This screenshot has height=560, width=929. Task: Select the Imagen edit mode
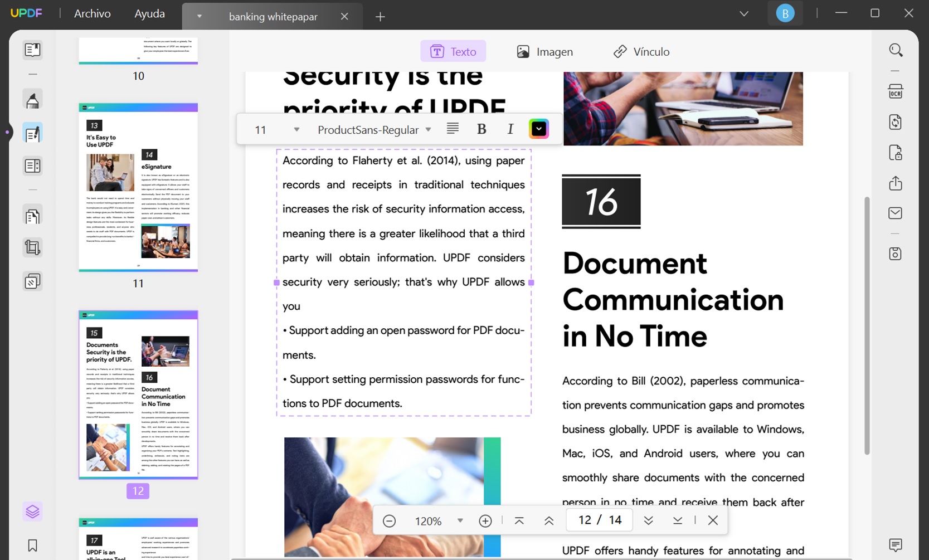545,51
